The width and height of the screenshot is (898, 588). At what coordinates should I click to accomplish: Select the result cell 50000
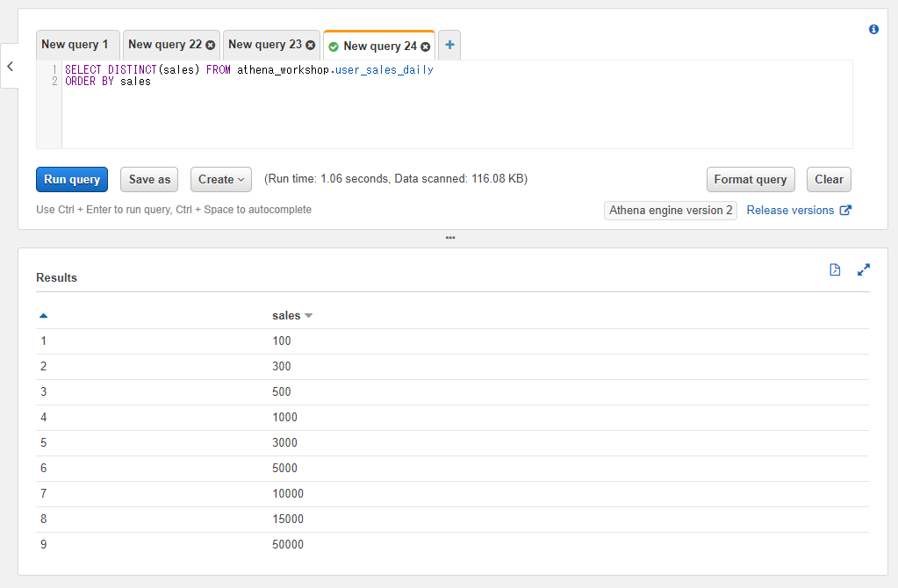point(288,544)
